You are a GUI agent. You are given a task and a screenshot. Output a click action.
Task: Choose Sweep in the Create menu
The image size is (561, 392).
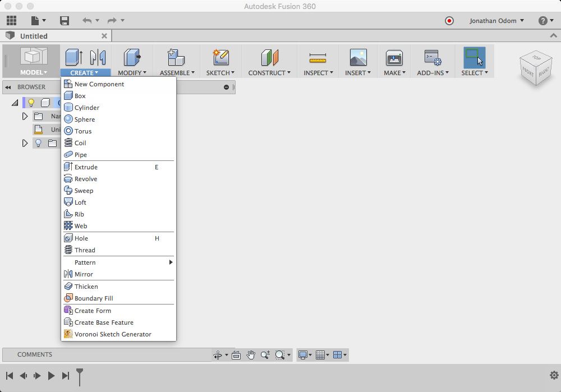click(119, 191)
